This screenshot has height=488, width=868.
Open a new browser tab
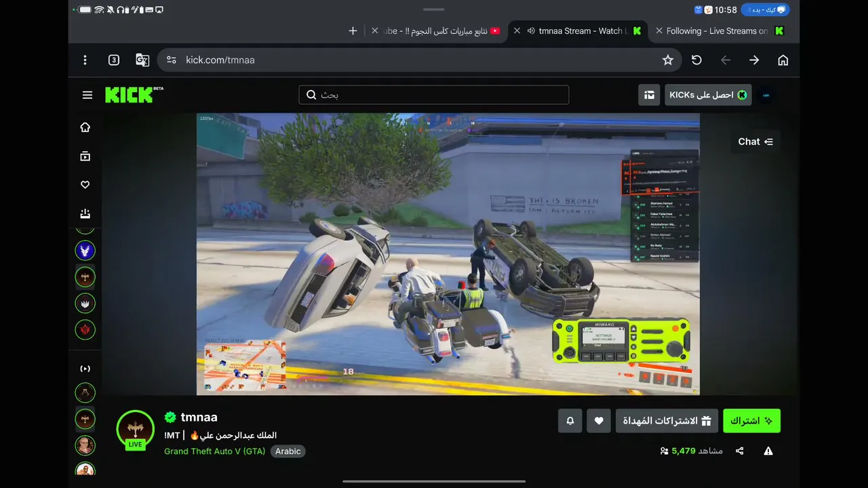353,31
